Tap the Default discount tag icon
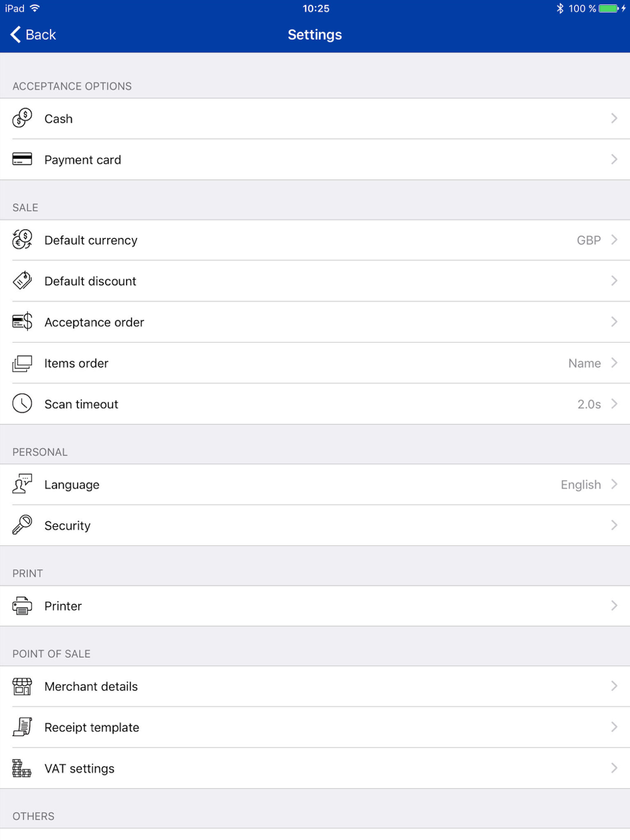The image size is (630, 840). pyautogui.click(x=22, y=280)
